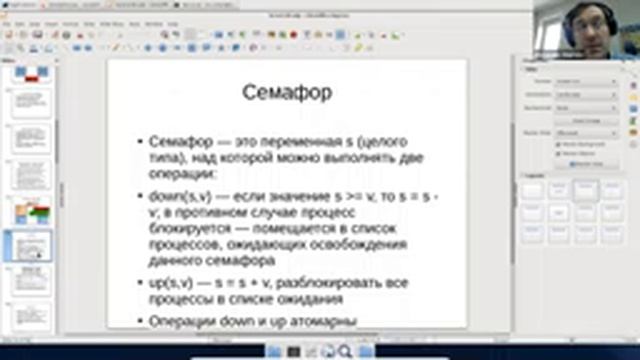
Task: Click the blue Insert Table toolbar icon
Action: pyautogui.click(x=219, y=36)
